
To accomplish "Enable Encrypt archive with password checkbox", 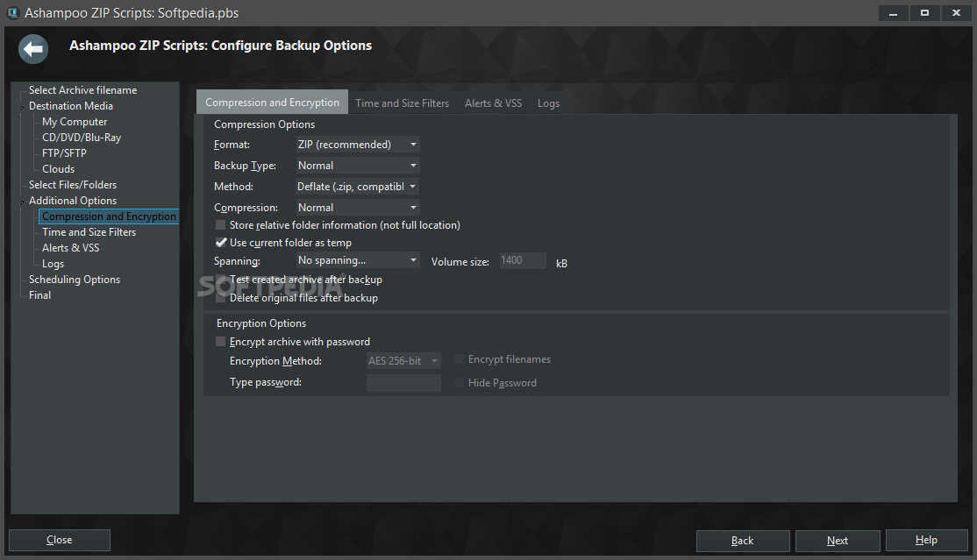I will click(x=221, y=342).
